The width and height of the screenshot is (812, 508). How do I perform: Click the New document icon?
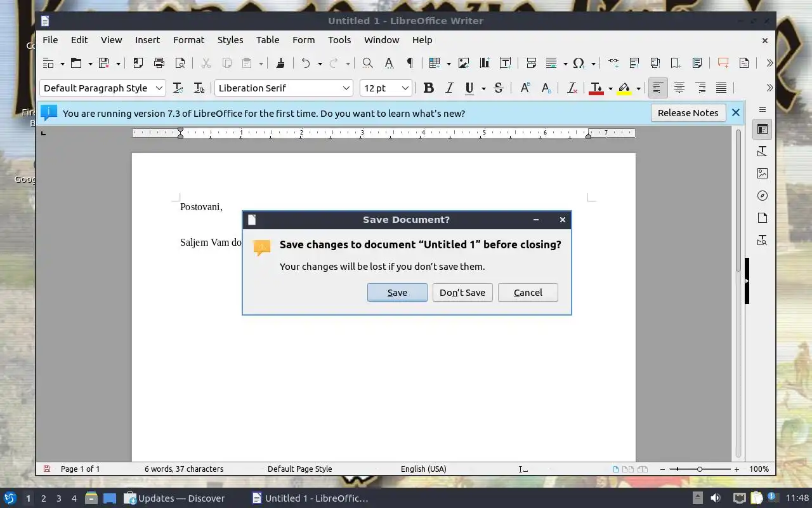click(x=48, y=63)
